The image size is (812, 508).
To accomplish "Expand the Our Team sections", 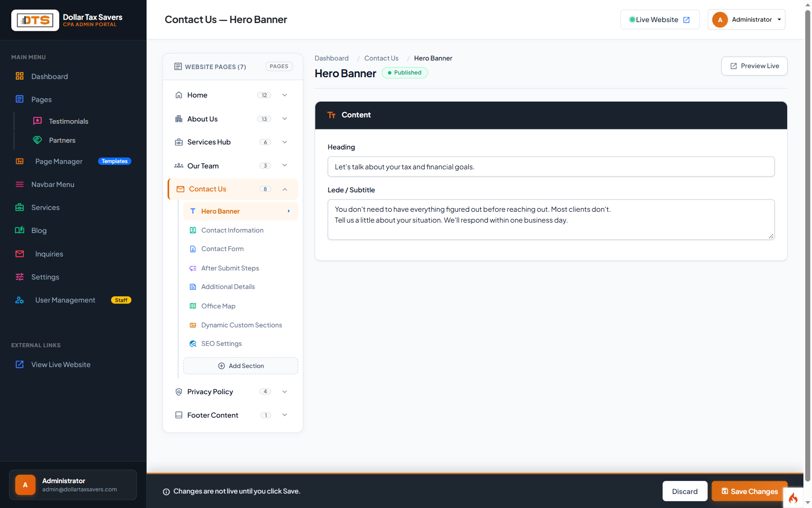I will coord(285,165).
